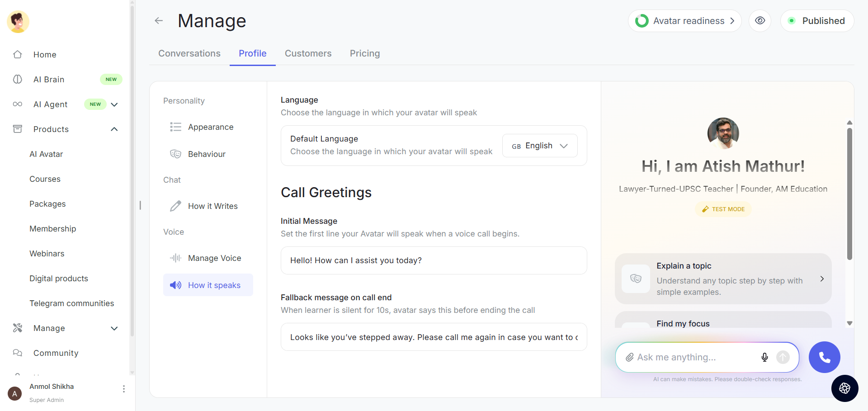
Task: Collapse the Products sidebar section
Action: (x=114, y=129)
